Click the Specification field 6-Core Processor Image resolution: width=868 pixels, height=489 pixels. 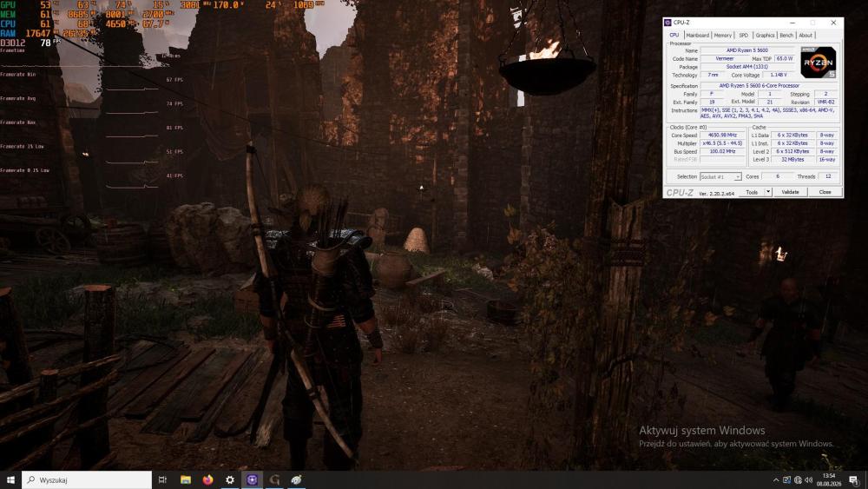(770, 86)
